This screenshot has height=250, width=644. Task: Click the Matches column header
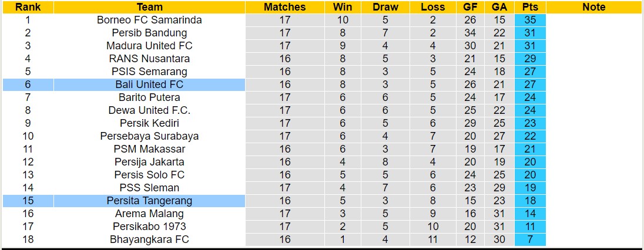pyautogui.click(x=284, y=7)
